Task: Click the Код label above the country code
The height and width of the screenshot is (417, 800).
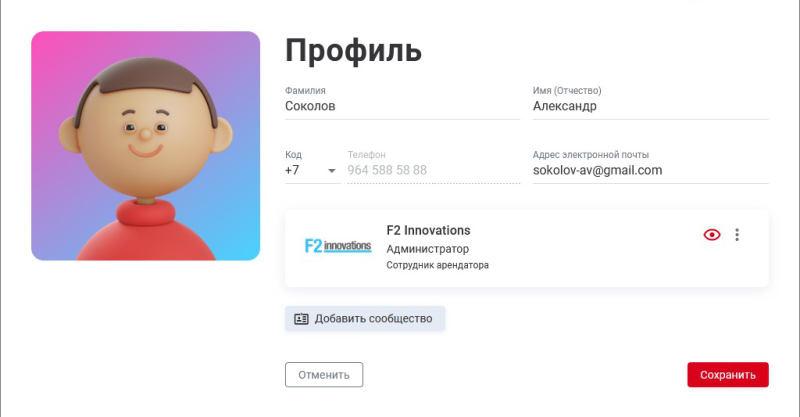Action: 293,155
